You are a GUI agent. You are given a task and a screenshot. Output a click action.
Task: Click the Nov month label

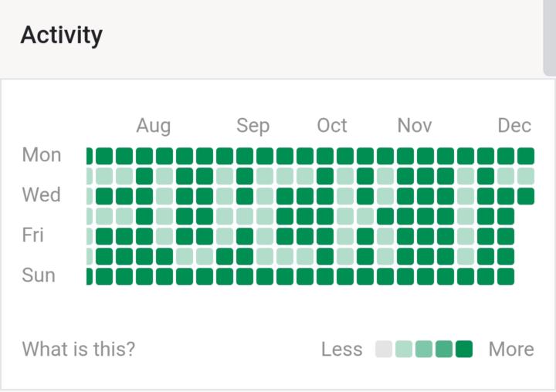click(415, 126)
